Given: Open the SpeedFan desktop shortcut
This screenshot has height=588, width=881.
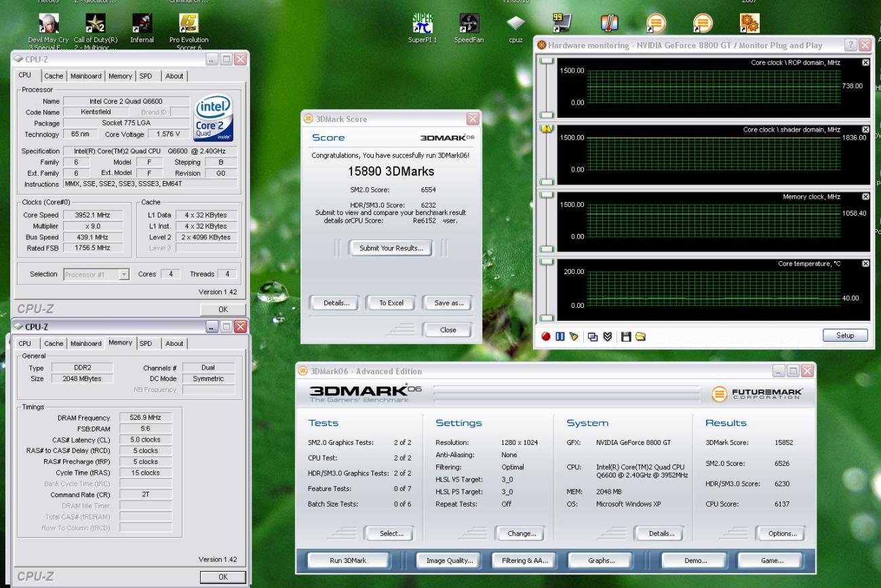Looking at the screenshot, I should [x=469, y=28].
